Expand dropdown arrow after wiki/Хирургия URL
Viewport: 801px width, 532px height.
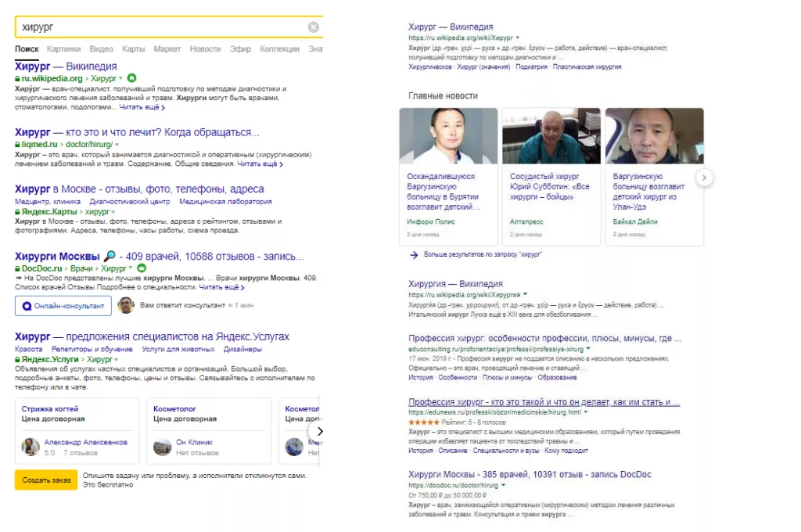point(525,295)
